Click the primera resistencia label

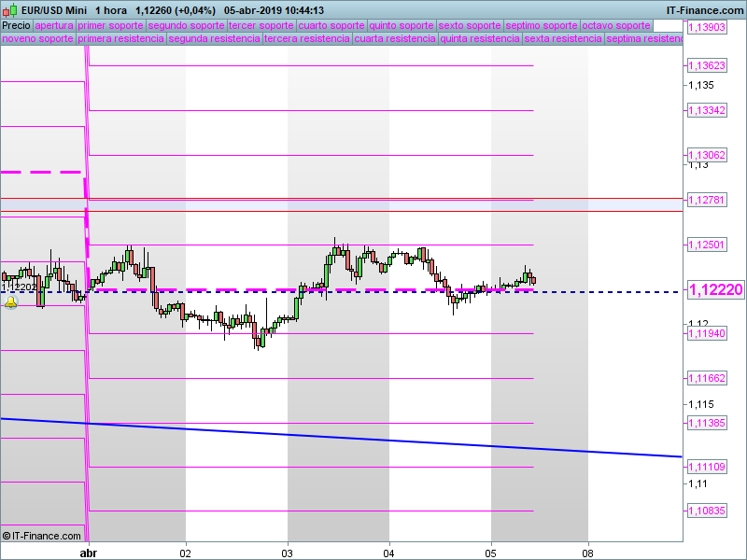[x=120, y=39]
